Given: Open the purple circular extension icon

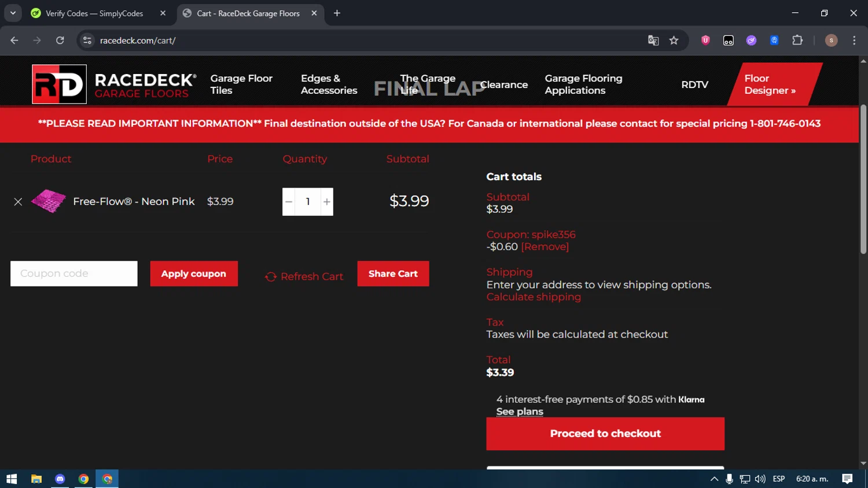Looking at the screenshot, I should click(751, 41).
